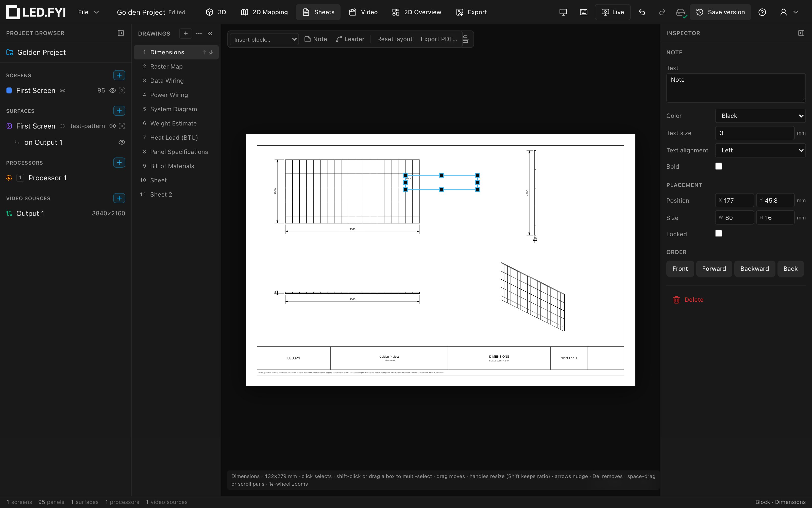Open the File menu
Viewport: 812px width, 508px height.
pyautogui.click(x=88, y=12)
